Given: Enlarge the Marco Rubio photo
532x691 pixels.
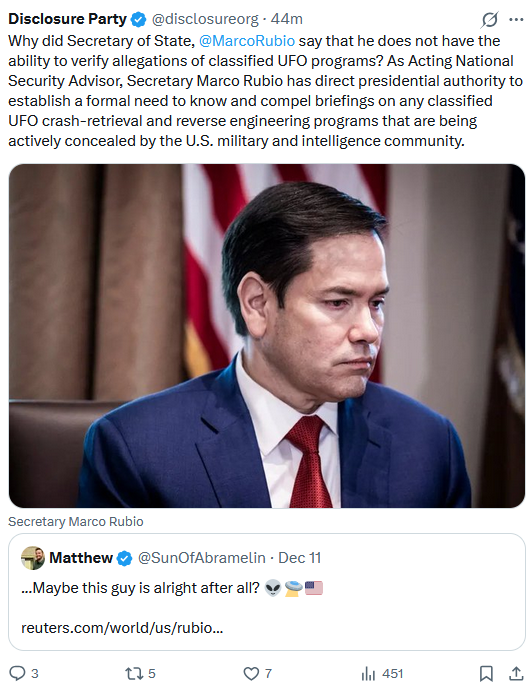Looking at the screenshot, I should 267,336.
